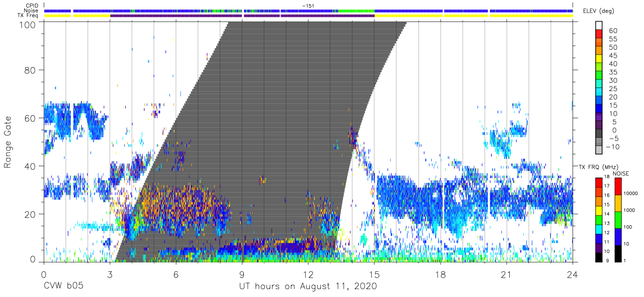
Task: Click the 80 label on the Range Gate axis
Action: click(31, 70)
